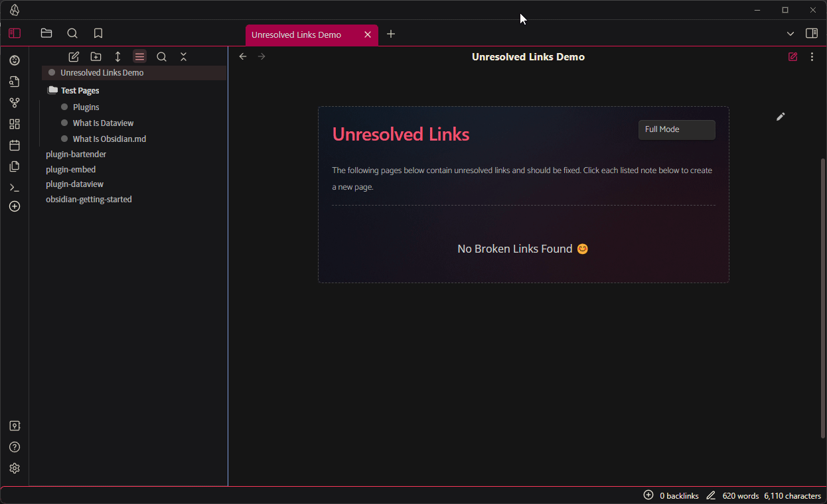Open the note's more options menu
The width and height of the screenshot is (827, 504).
point(812,57)
